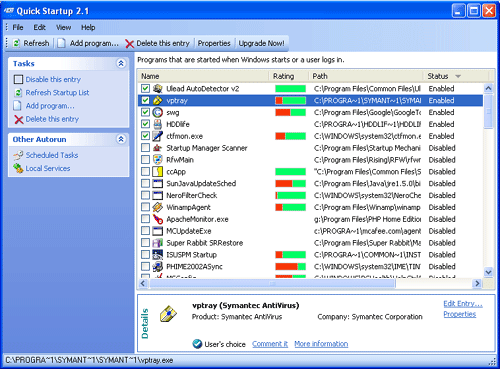Click the Add program page icon in toolbar

pyautogui.click(x=61, y=43)
